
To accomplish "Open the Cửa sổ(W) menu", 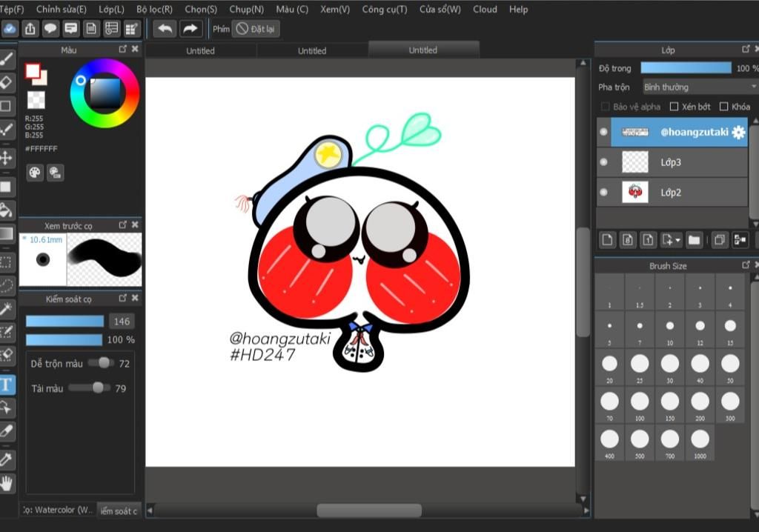I will click(x=440, y=9).
